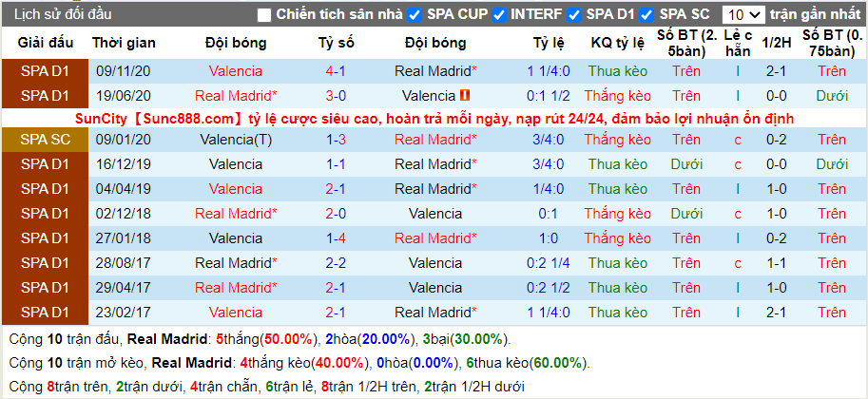The image size is (868, 399).
Task: Uncheck the SPA D1 filter checkbox
Action: coord(574,15)
